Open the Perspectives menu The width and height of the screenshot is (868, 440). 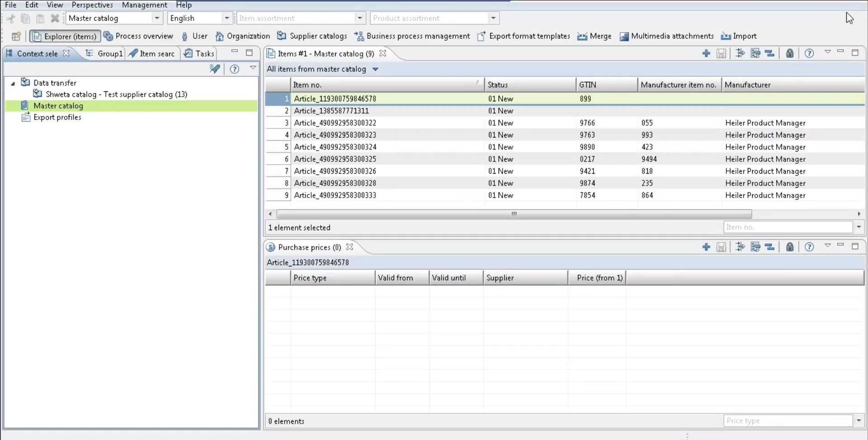click(92, 5)
